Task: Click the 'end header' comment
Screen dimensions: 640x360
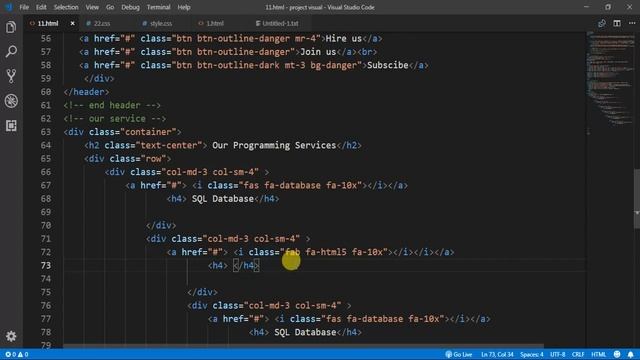Action: click(x=112, y=105)
